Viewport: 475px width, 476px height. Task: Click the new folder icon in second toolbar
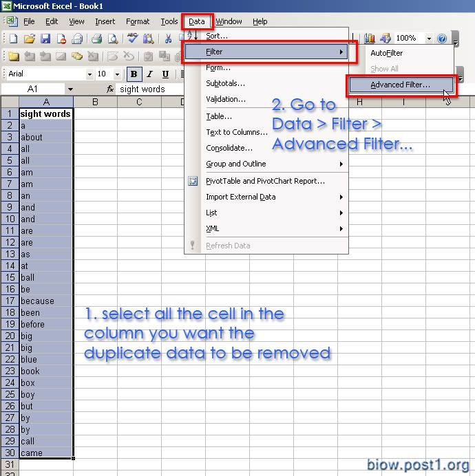14,56
